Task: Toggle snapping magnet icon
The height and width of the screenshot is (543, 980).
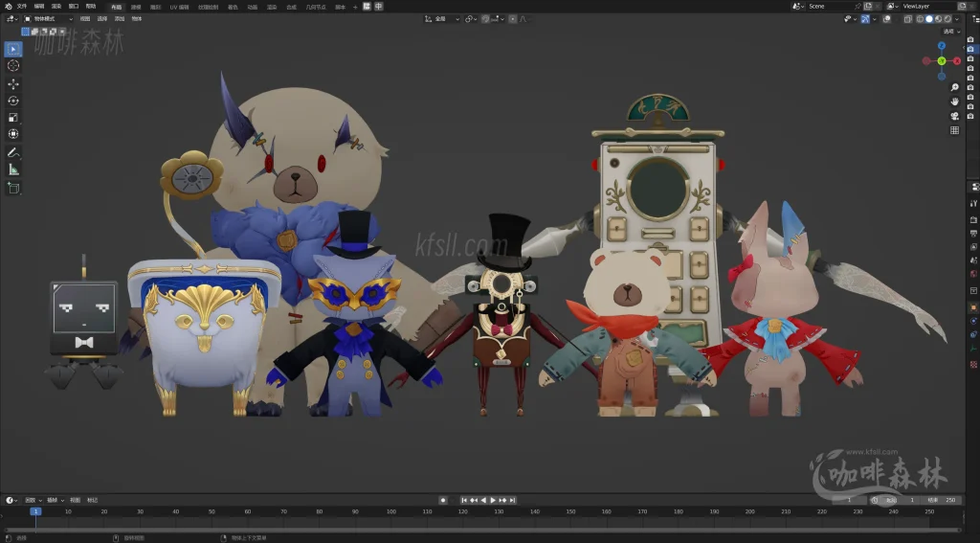Action: pyautogui.click(x=485, y=19)
